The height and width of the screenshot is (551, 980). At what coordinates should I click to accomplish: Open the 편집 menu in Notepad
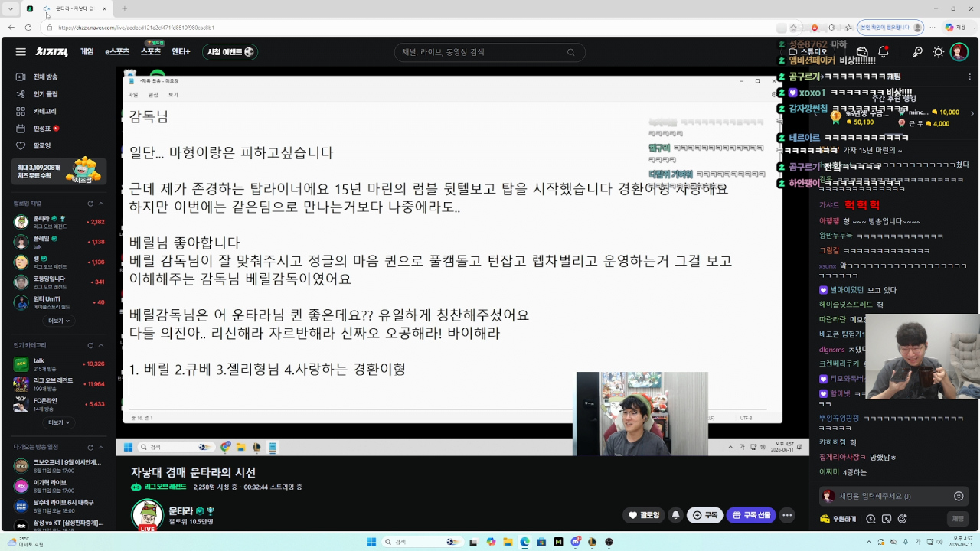point(153,95)
